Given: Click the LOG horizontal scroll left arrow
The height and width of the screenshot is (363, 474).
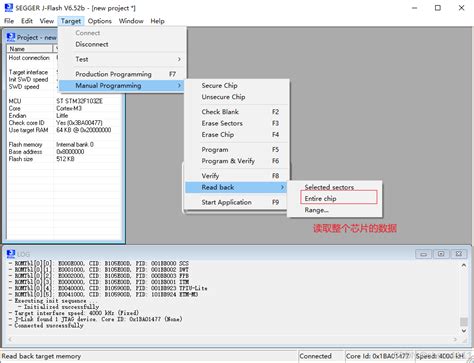Looking at the screenshot, I should tap(10, 339).
